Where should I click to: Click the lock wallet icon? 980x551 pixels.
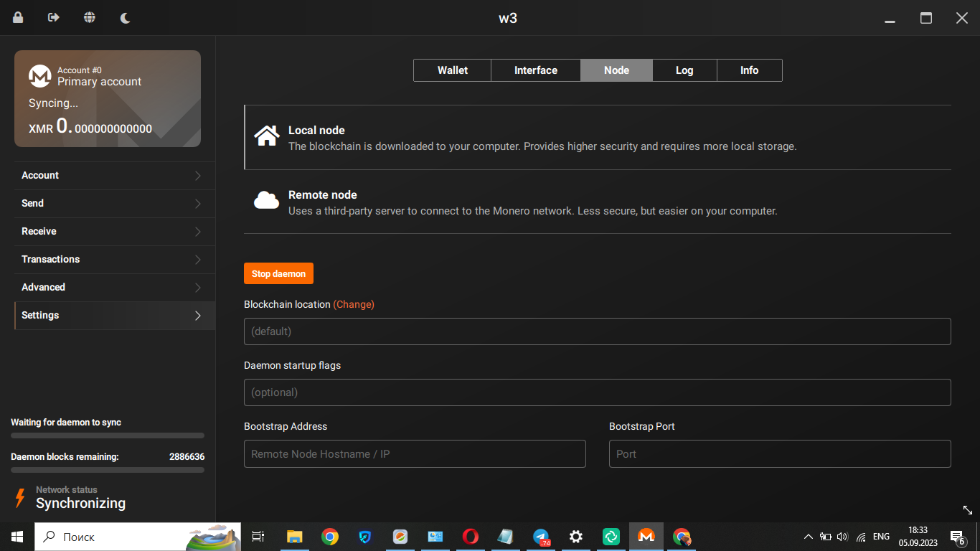tap(18, 18)
